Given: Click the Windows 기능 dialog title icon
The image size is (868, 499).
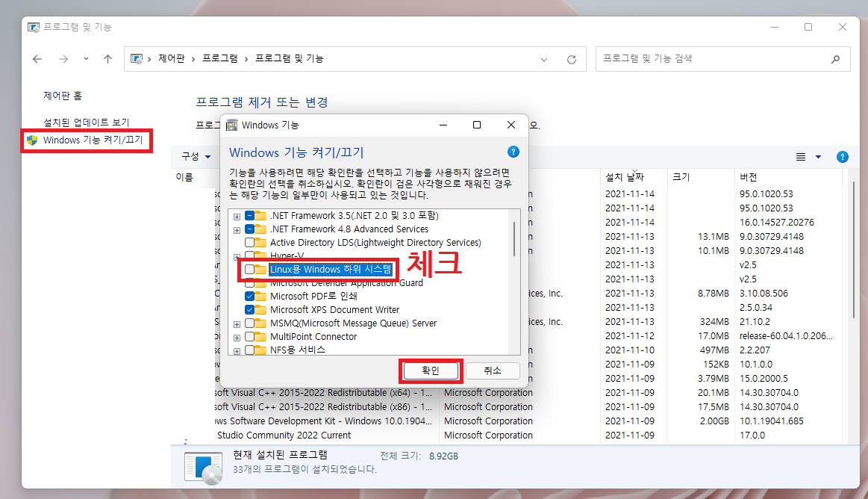Looking at the screenshot, I should pos(232,125).
